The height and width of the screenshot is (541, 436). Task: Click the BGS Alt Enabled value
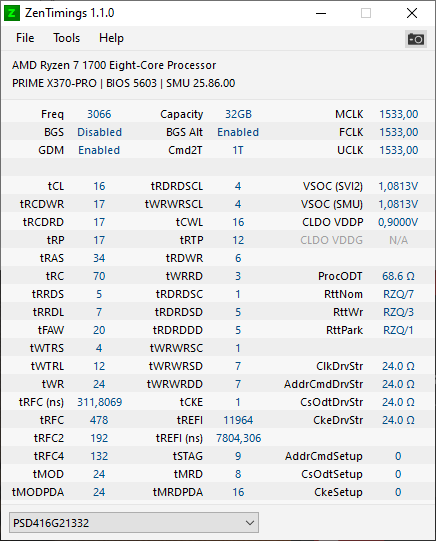pos(238,132)
